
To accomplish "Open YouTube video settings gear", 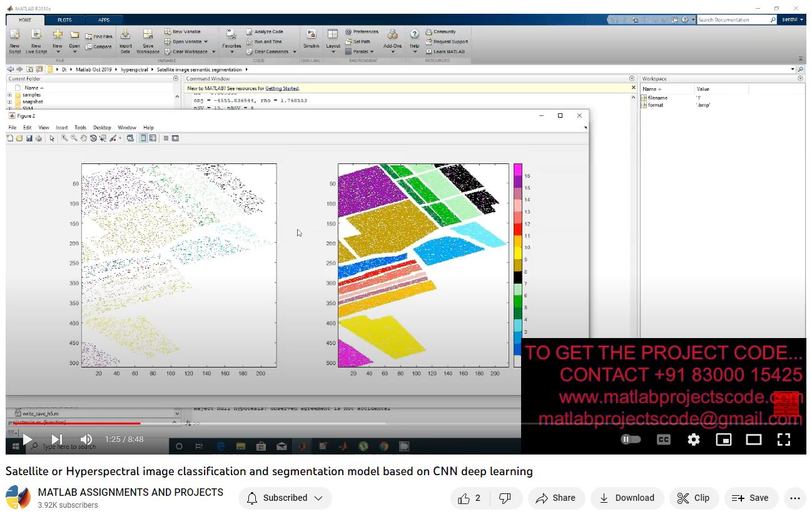I will tap(693, 439).
